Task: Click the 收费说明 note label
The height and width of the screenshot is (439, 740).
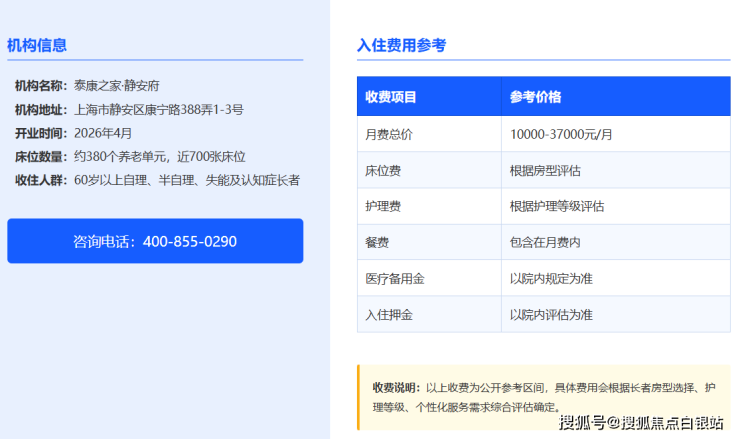Action: tap(396, 388)
